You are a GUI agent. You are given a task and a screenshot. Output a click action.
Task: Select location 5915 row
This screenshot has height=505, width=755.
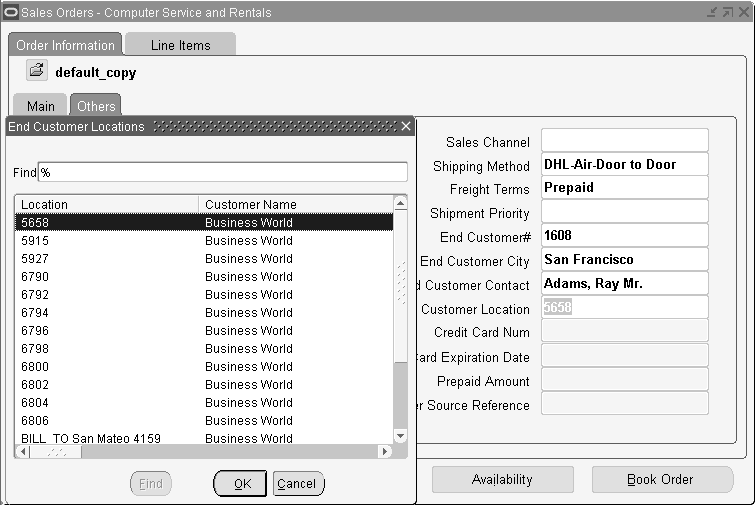tap(204, 241)
